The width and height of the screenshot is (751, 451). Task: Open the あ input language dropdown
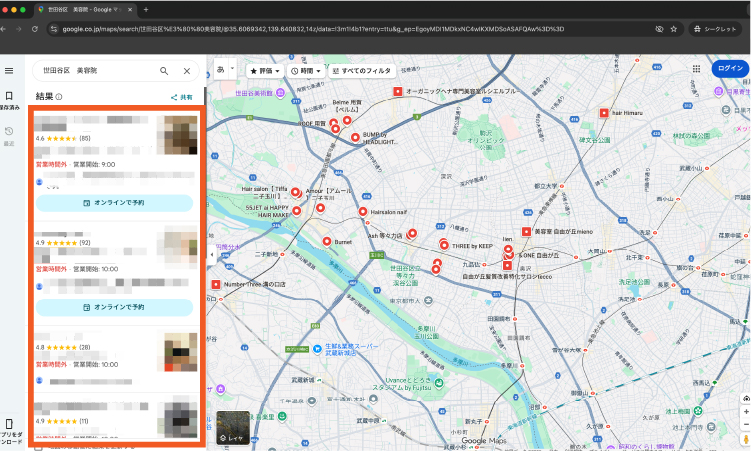225,69
